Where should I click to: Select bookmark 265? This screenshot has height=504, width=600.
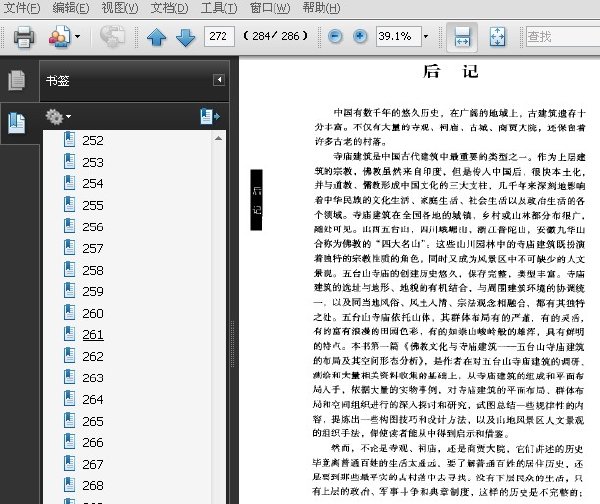[93, 421]
